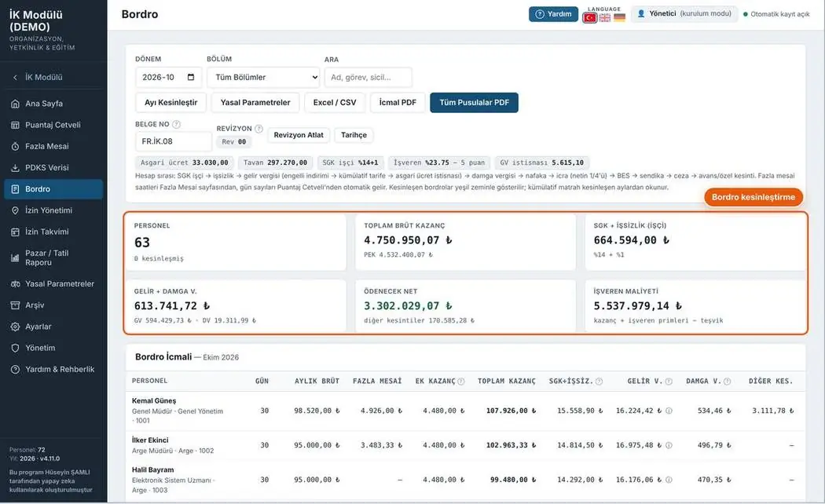Open the Tüm Bölümler department dropdown
The width and height of the screenshot is (825, 504).
(x=263, y=77)
